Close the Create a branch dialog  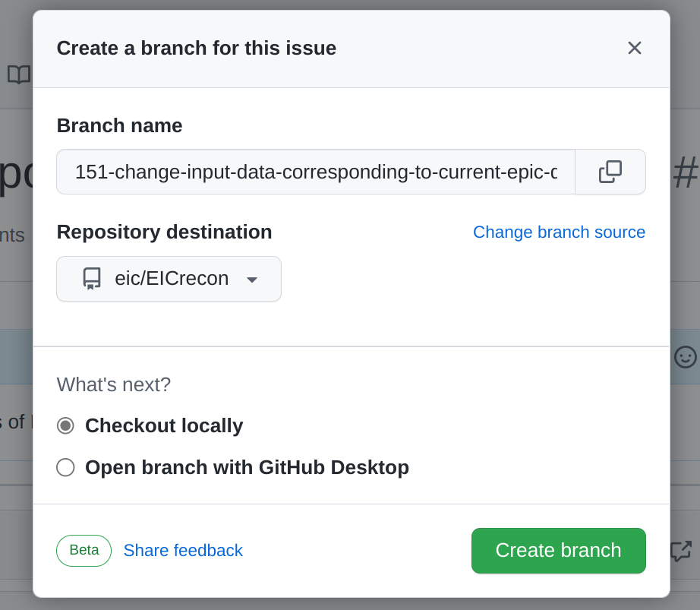(x=635, y=48)
